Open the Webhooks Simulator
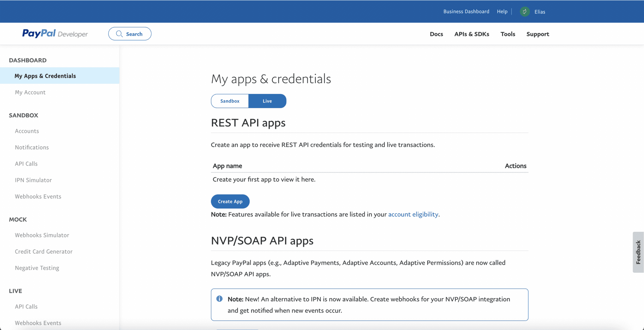This screenshot has width=644, height=330. pos(42,235)
